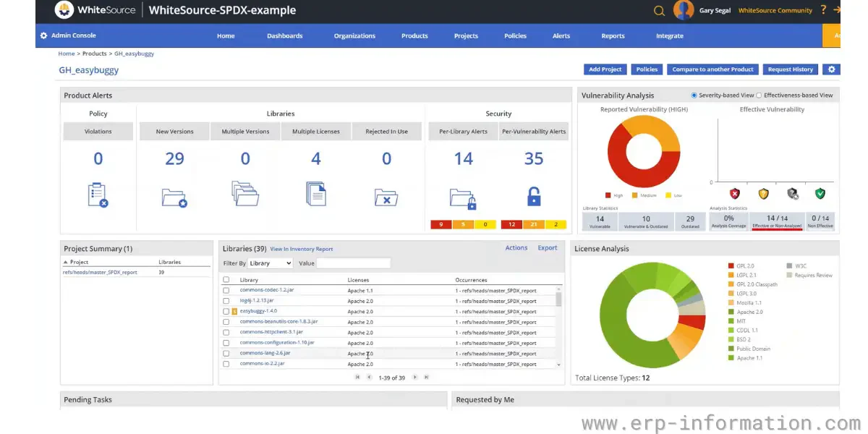
Task: Tick the checkbox for commons-codec-1.2.jar
Action: click(226, 290)
